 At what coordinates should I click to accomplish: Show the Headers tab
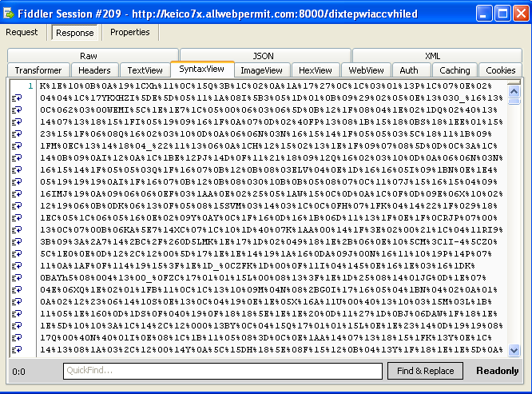94,70
